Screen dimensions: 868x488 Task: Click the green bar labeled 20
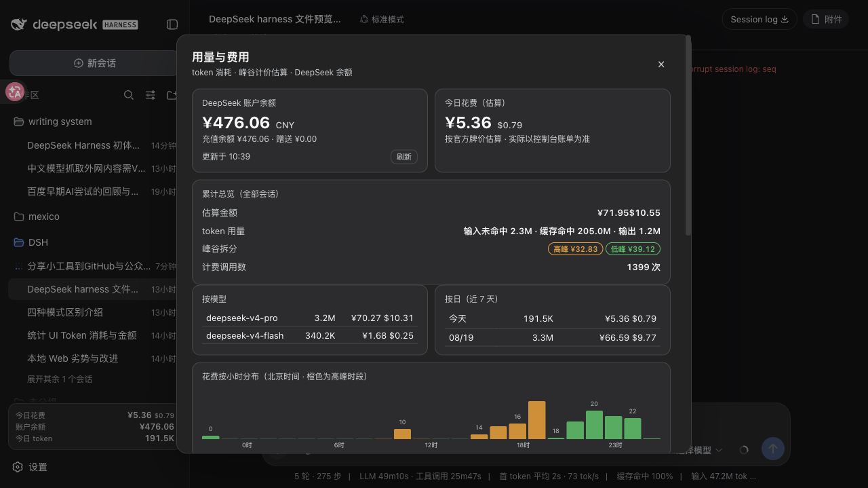tap(594, 425)
